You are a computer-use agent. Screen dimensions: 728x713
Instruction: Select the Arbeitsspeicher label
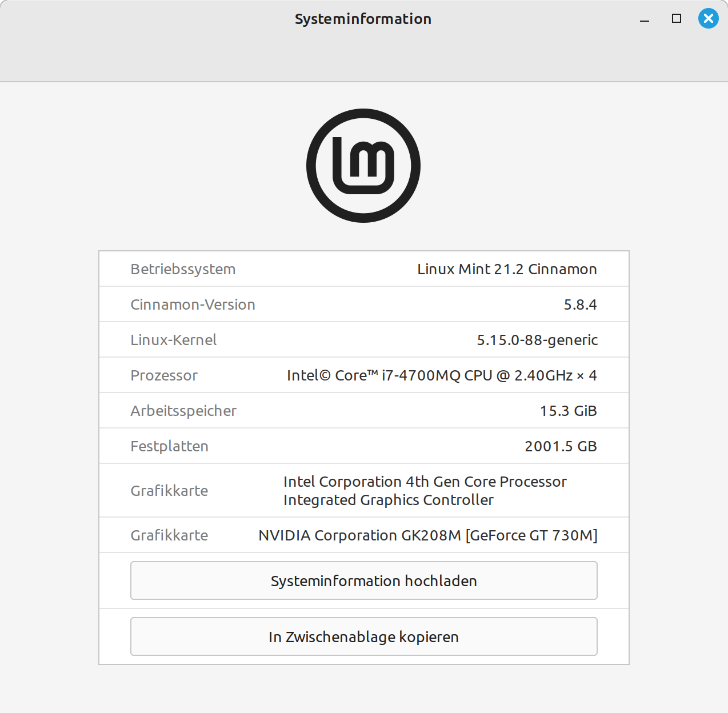(x=183, y=411)
